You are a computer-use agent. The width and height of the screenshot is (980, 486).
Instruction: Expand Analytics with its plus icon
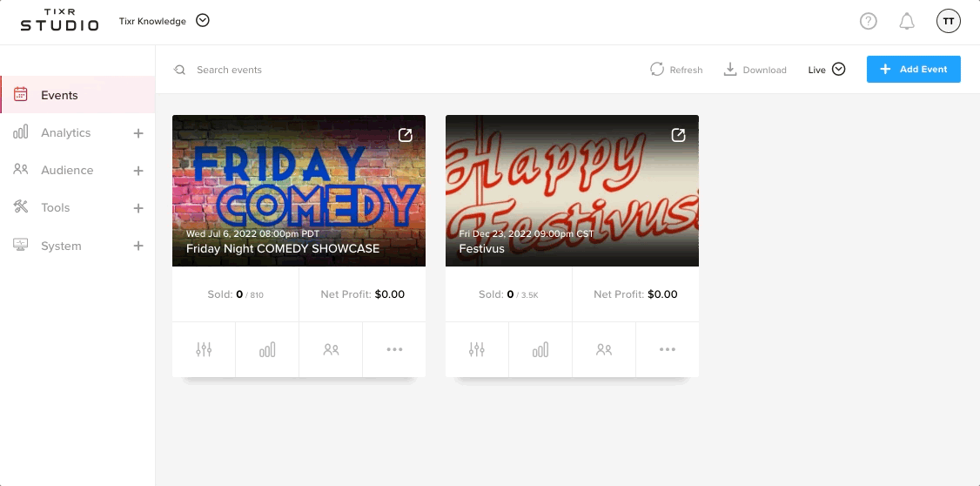138,133
